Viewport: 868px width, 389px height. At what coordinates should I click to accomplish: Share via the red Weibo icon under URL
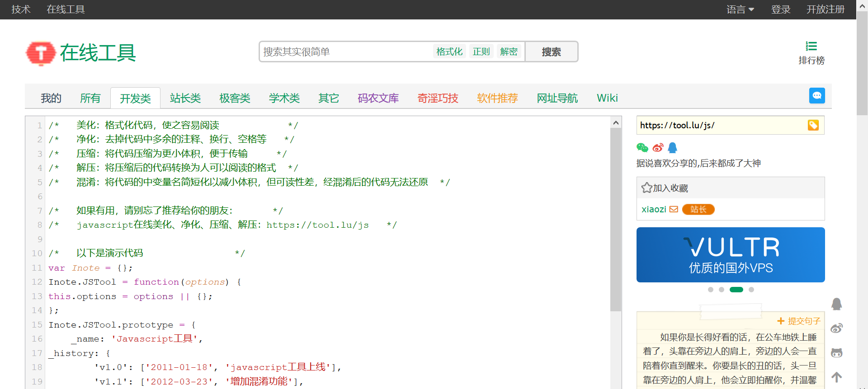pos(658,148)
